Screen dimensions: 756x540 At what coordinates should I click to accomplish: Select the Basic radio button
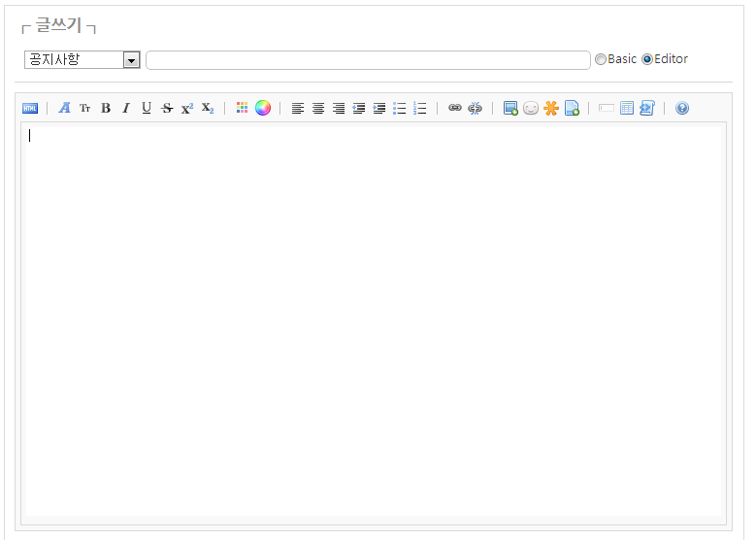601,59
